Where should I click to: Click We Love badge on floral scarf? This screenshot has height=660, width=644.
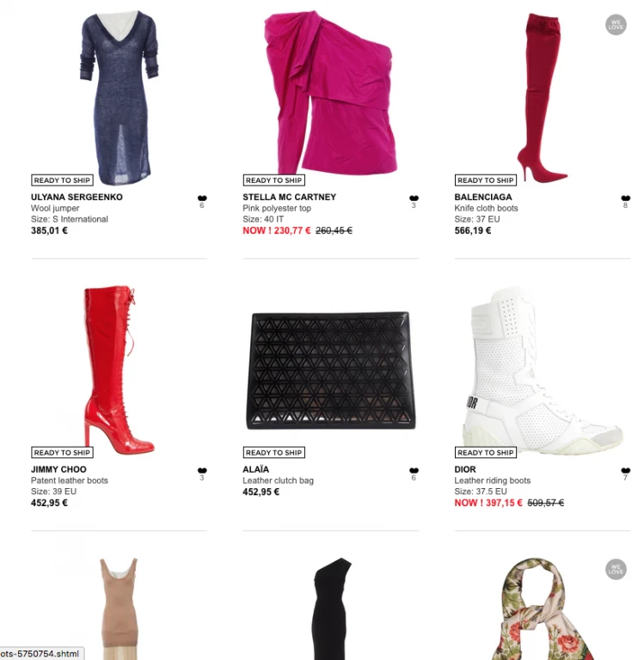coord(616,569)
